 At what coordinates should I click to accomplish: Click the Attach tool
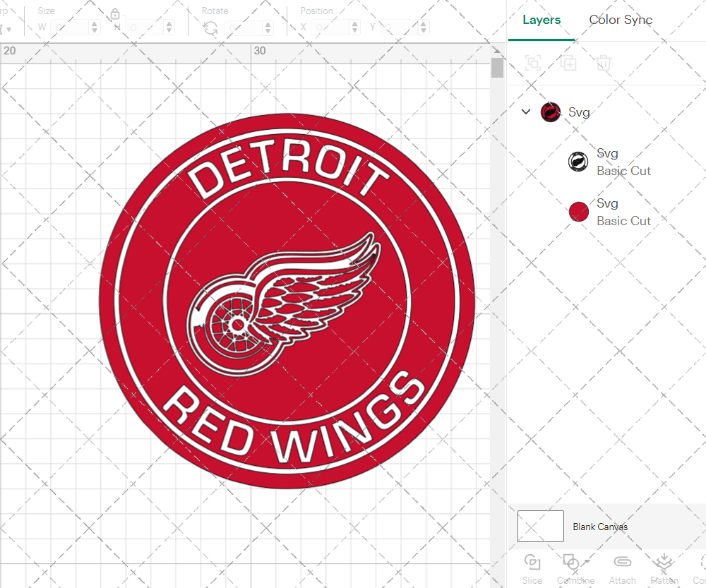click(622, 570)
